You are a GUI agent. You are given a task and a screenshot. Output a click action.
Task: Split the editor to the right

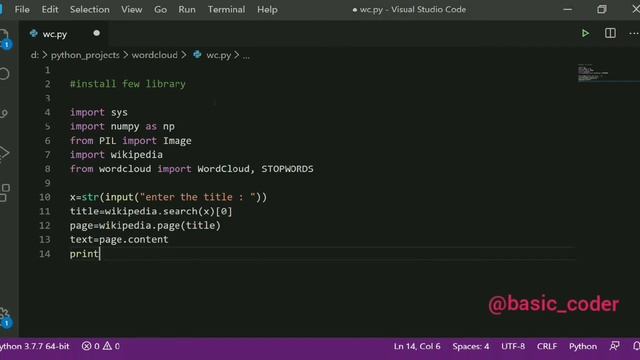pos(610,33)
